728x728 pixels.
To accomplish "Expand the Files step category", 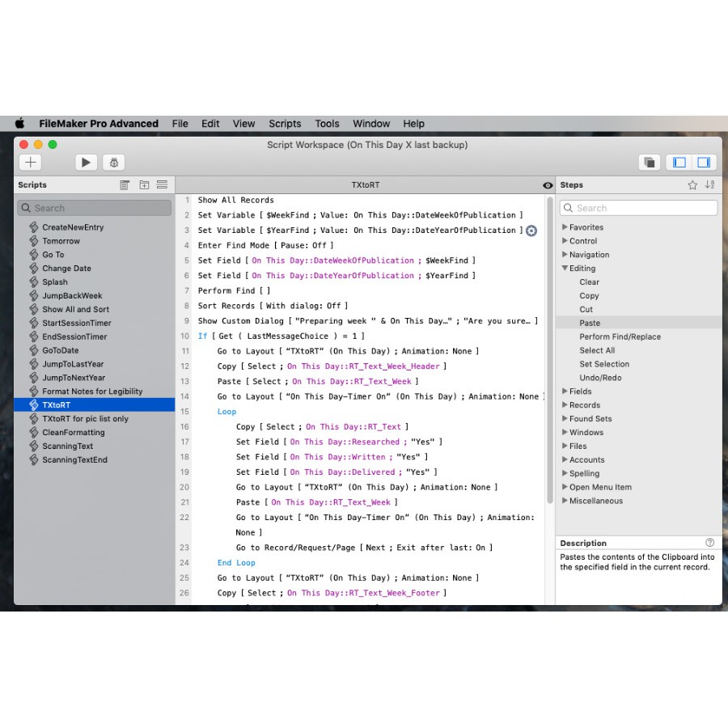I will coord(565,446).
